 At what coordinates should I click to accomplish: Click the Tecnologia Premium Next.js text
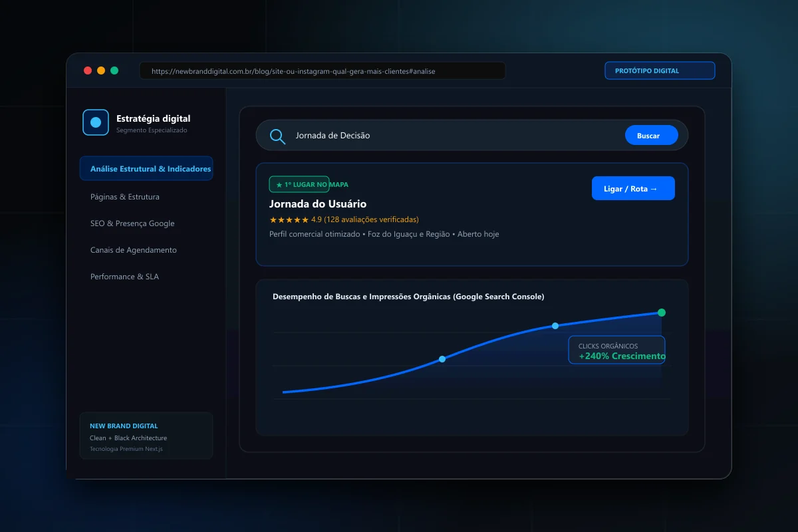click(126, 449)
